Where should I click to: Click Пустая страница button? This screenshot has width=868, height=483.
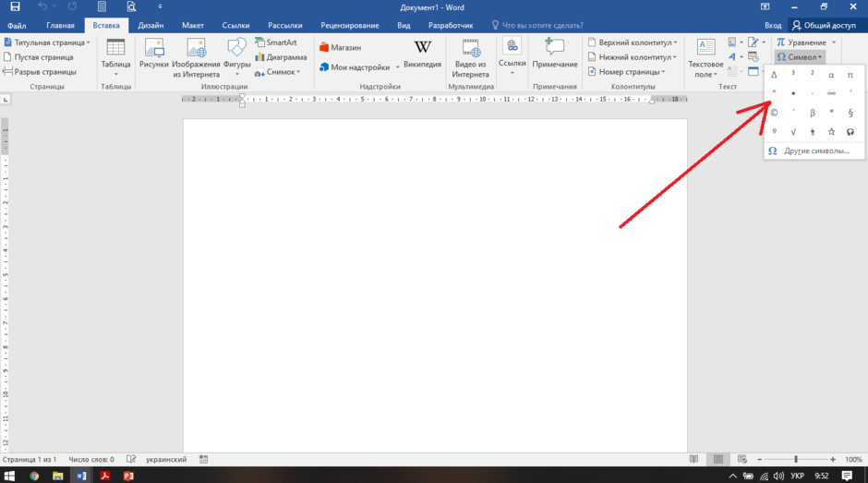pyautogui.click(x=38, y=57)
